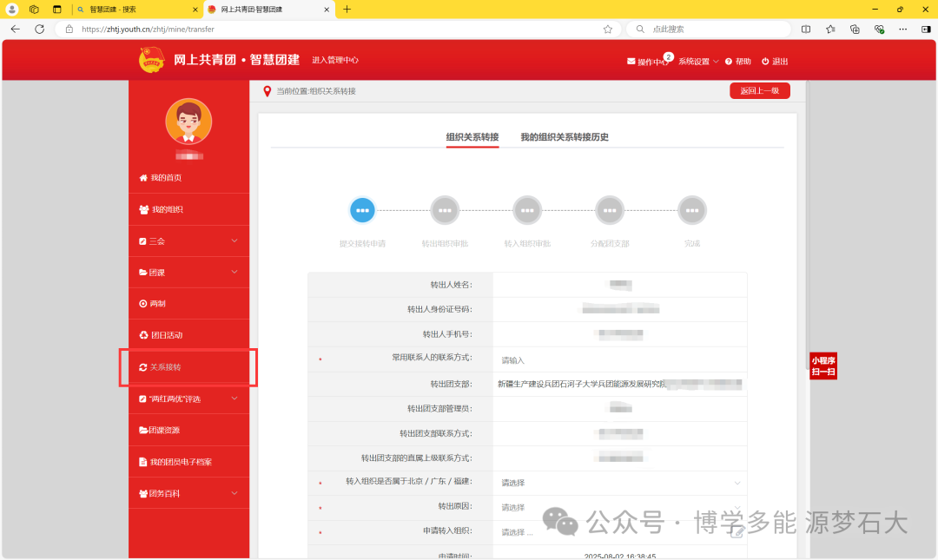This screenshot has height=560, width=938.
Task: Click 进入管理中心 link in header
Action: (x=335, y=60)
